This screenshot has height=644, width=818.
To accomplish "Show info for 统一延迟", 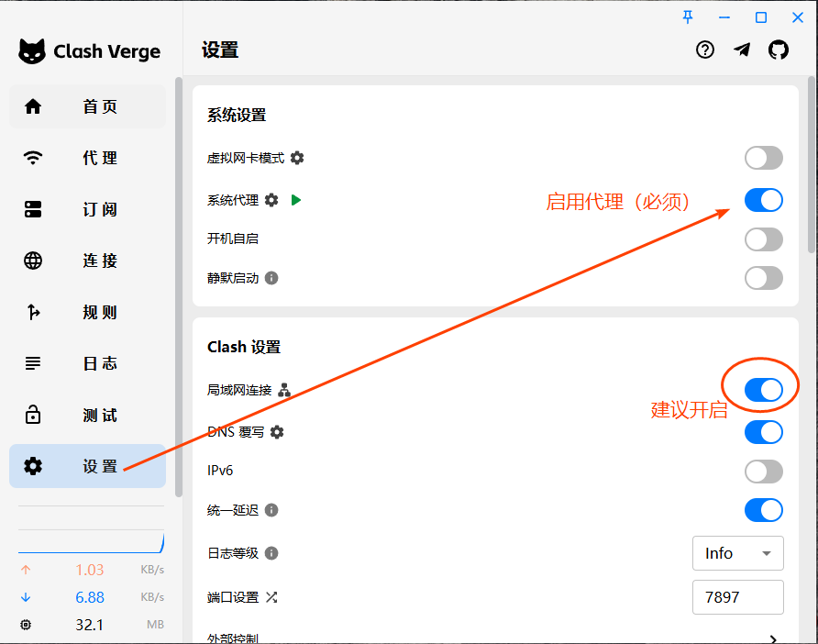I will tap(271, 510).
